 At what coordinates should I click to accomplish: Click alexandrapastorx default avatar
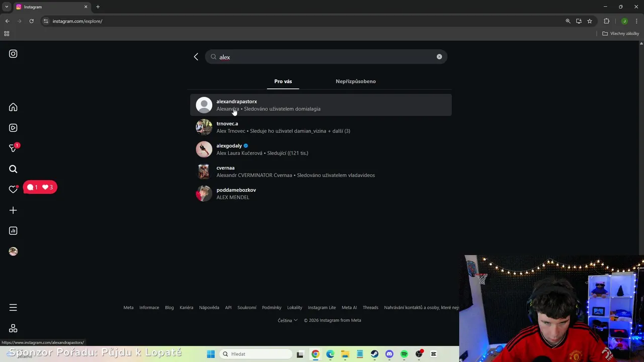tap(204, 105)
